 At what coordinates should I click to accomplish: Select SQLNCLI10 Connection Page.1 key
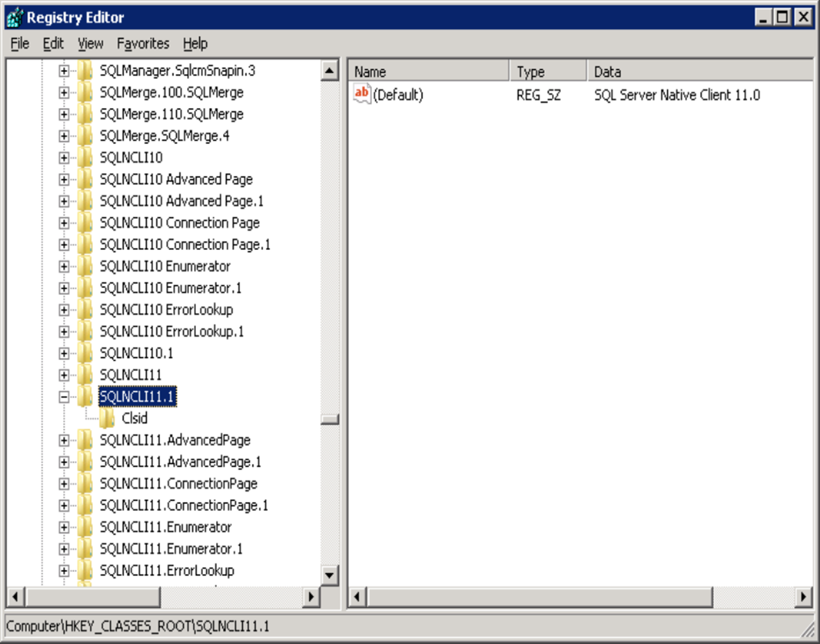click(185, 244)
